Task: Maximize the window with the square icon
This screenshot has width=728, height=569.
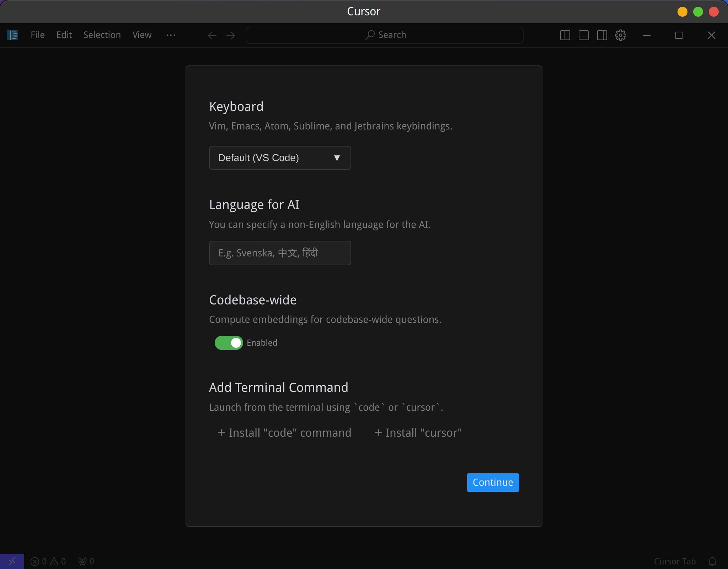Action: 679,35
